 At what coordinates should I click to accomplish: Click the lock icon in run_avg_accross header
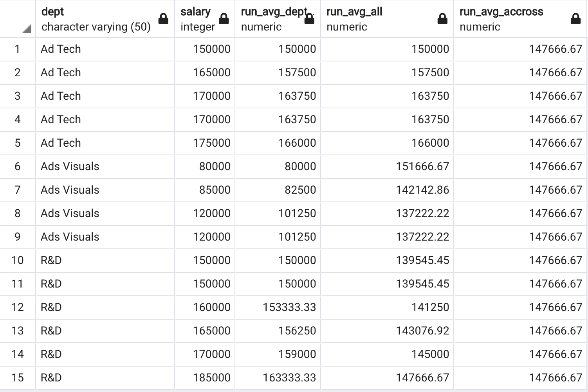tap(575, 19)
